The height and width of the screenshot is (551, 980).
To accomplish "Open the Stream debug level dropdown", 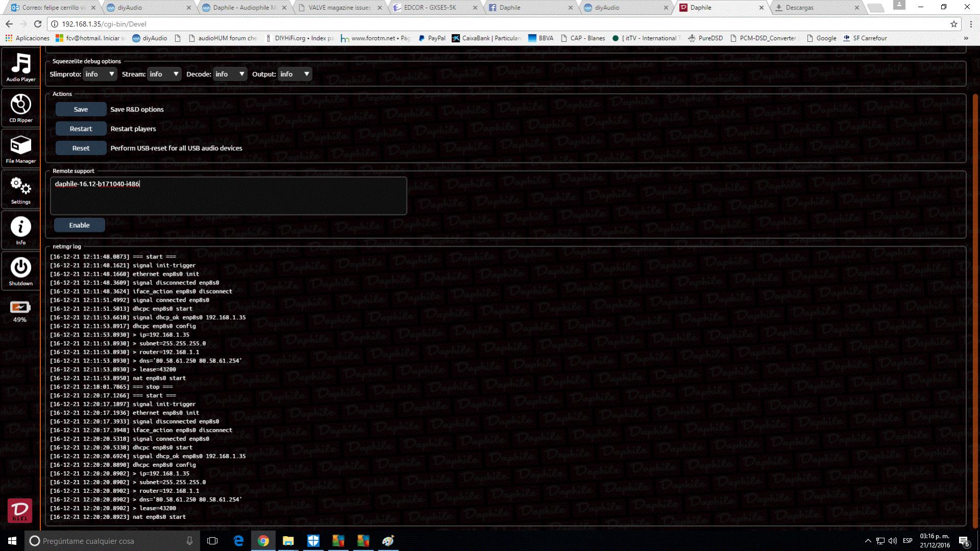I will 164,74.
